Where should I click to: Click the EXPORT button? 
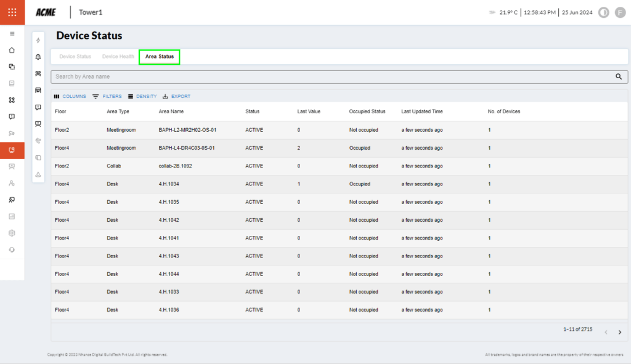(x=176, y=97)
